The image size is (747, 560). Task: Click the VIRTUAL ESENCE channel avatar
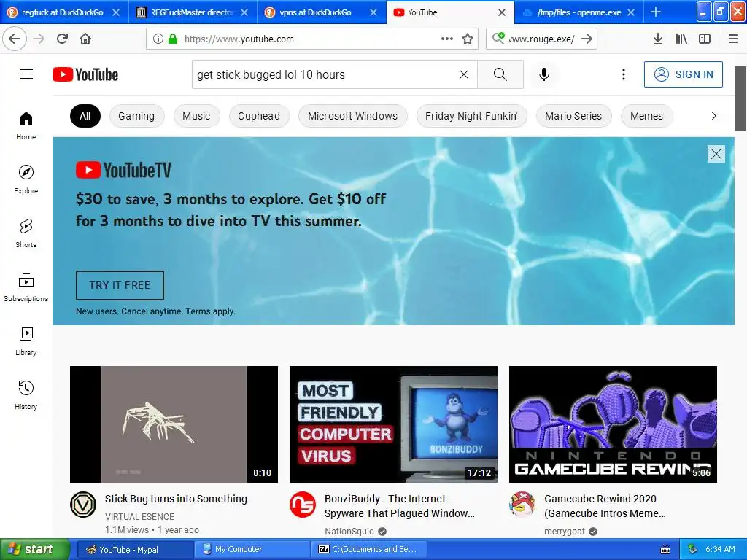pos(83,505)
